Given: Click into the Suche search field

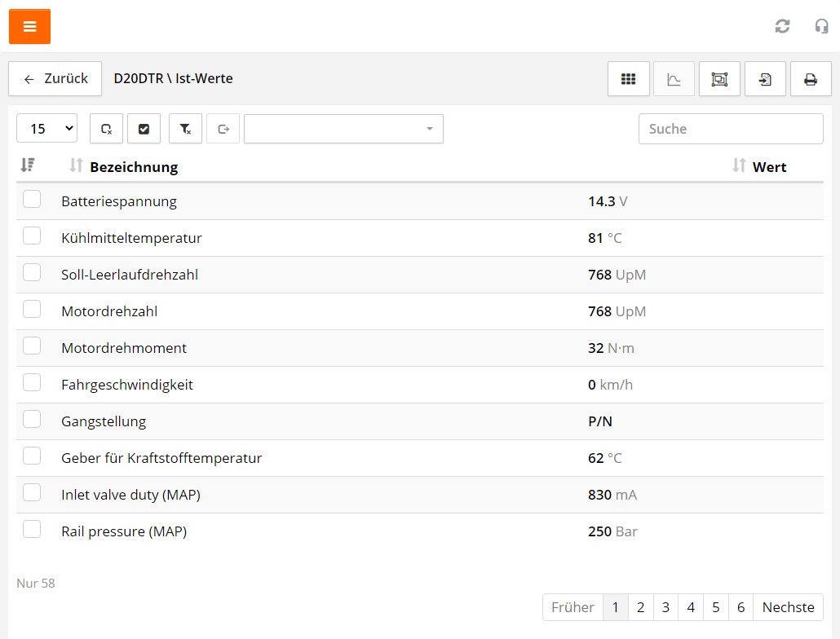Looking at the screenshot, I should tap(730, 129).
